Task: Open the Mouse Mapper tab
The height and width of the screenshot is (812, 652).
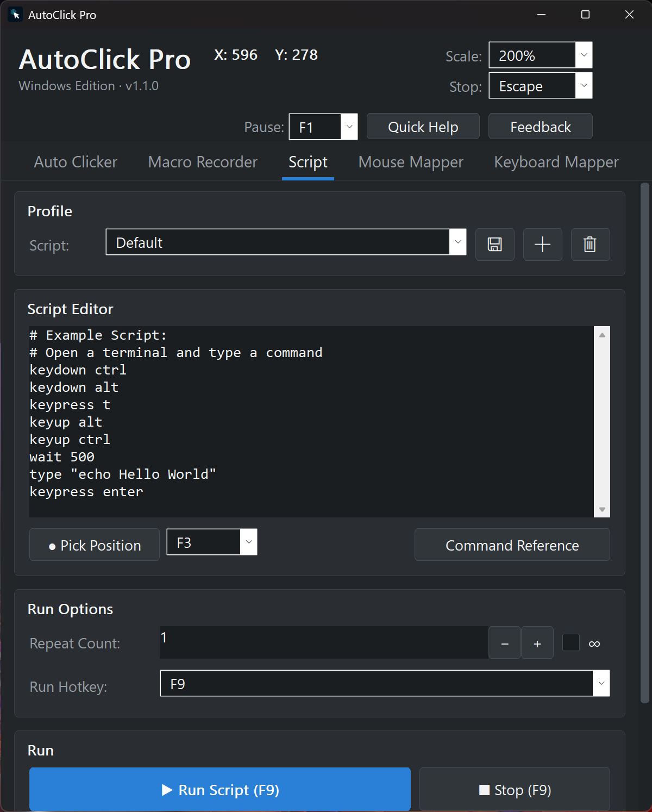Action: pyautogui.click(x=411, y=162)
